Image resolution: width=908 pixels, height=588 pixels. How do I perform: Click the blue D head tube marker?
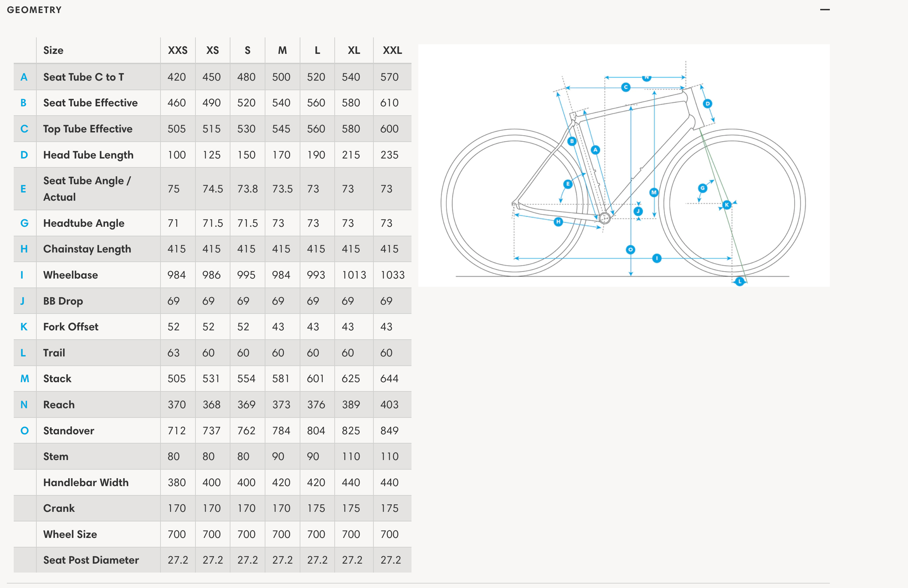(708, 103)
